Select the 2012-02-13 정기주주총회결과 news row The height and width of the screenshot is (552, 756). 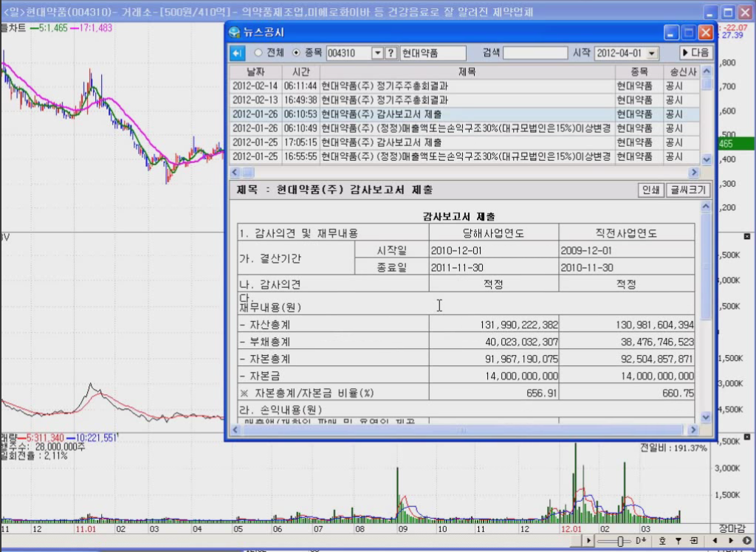[x=465, y=100]
